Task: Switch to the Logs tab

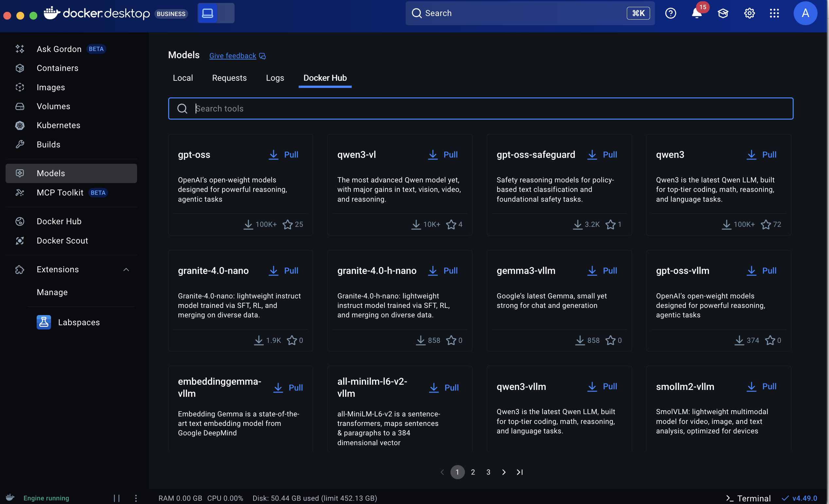Action: [275, 78]
